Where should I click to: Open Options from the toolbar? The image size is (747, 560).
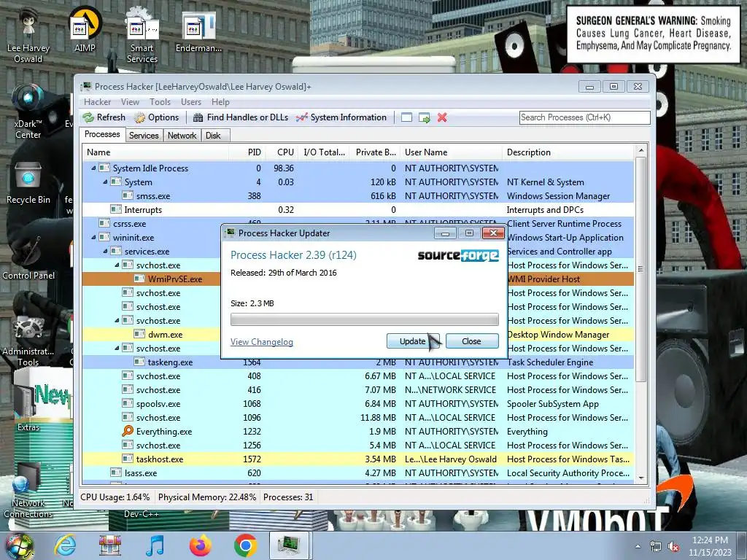(156, 117)
